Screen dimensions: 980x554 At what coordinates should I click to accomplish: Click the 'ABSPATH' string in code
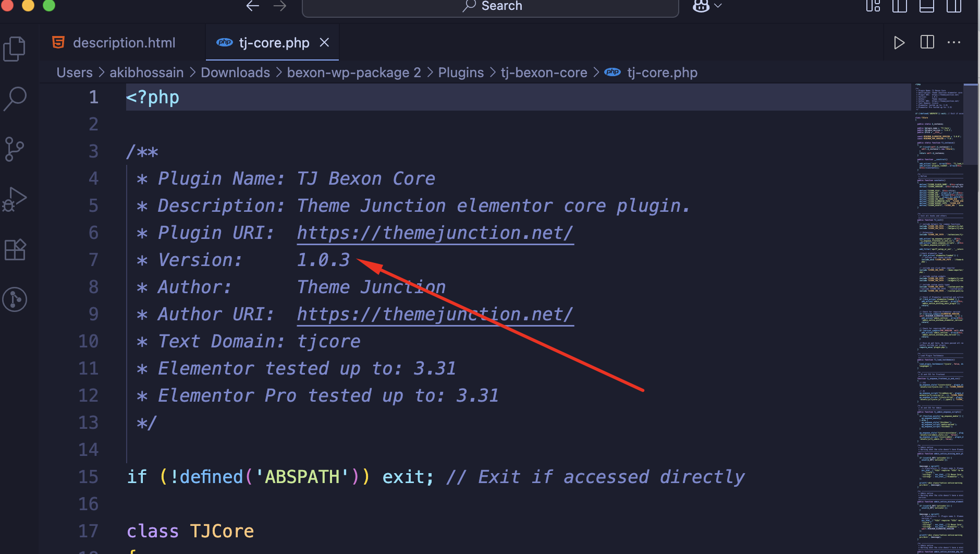pos(302,477)
